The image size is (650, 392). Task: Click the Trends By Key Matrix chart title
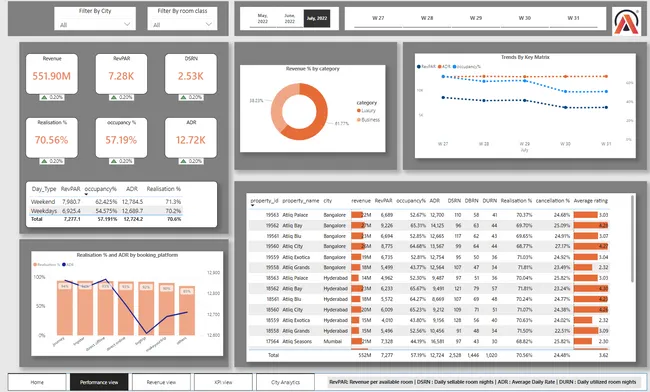[525, 57]
